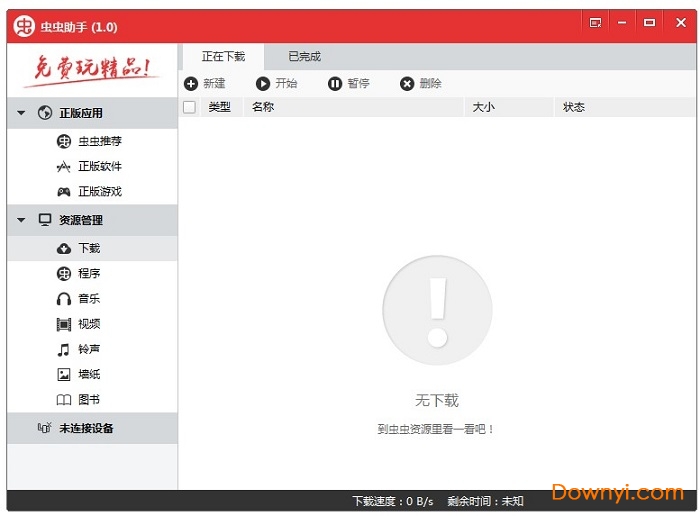Click the 删除 X icon
Screen dimensions: 700x516
[407, 83]
